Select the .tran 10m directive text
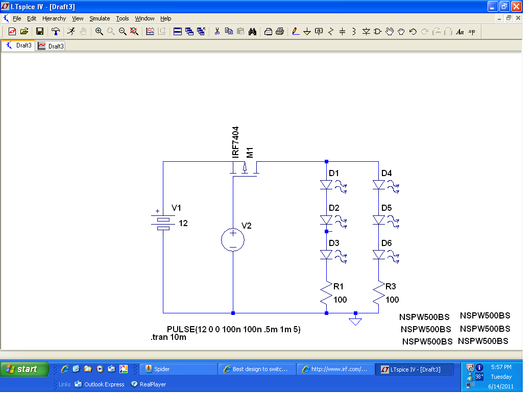 [168, 337]
